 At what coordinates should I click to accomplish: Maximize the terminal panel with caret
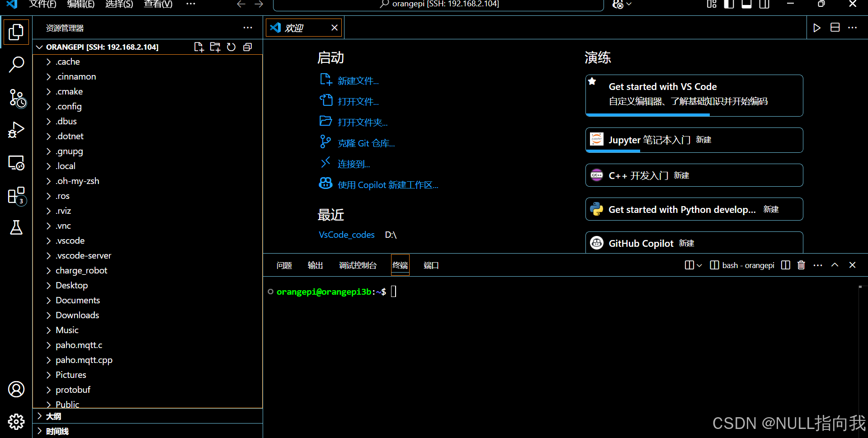coord(835,265)
